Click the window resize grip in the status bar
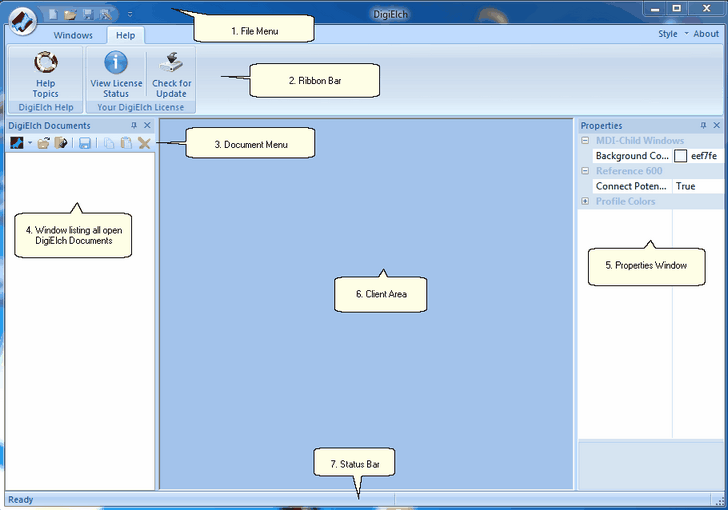 click(x=719, y=501)
